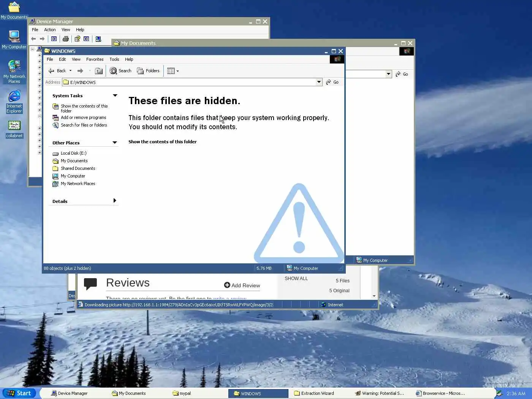Scan for hardware changes in Device Manager
The width and height of the screenshot is (532, 399).
pos(98,39)
